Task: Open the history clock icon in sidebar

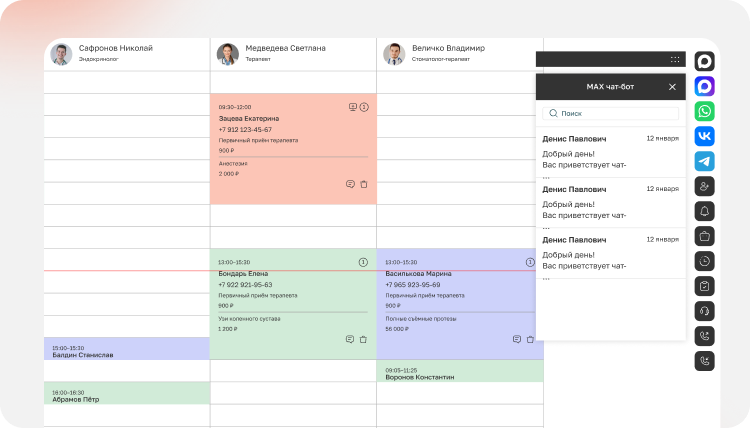Action: 704,261
